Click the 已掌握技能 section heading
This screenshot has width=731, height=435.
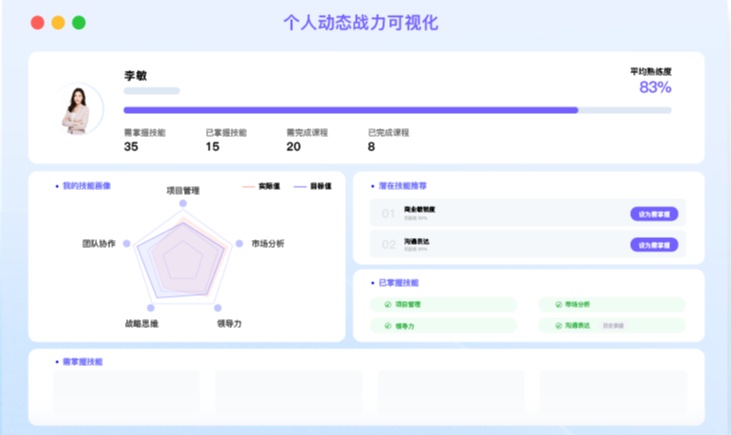pyautogui.click(x=399, y=283)
